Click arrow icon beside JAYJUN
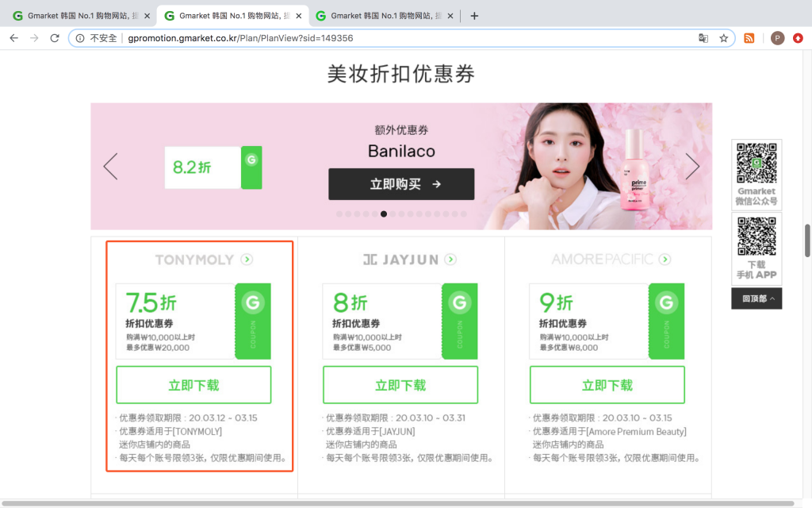Image resolution: width=812 pixels, height=508 pixels. (450, 260)
